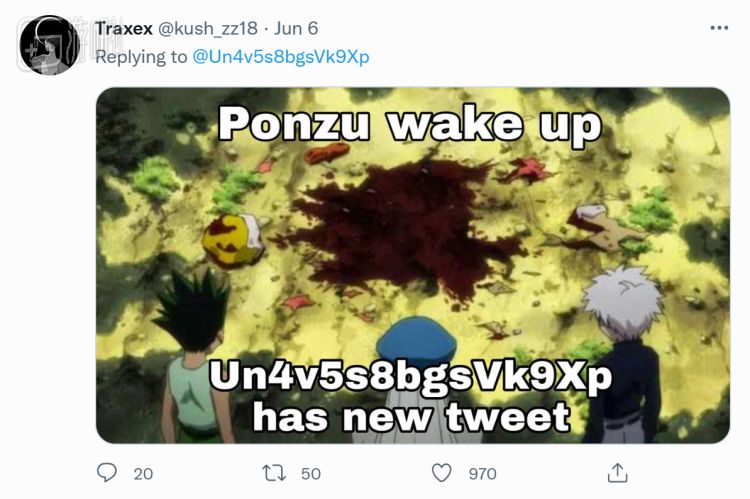This screenshot has width=750, height=499.
Task: Click the "Ponzu wake up" caption in image
Action: click(409, 125)
